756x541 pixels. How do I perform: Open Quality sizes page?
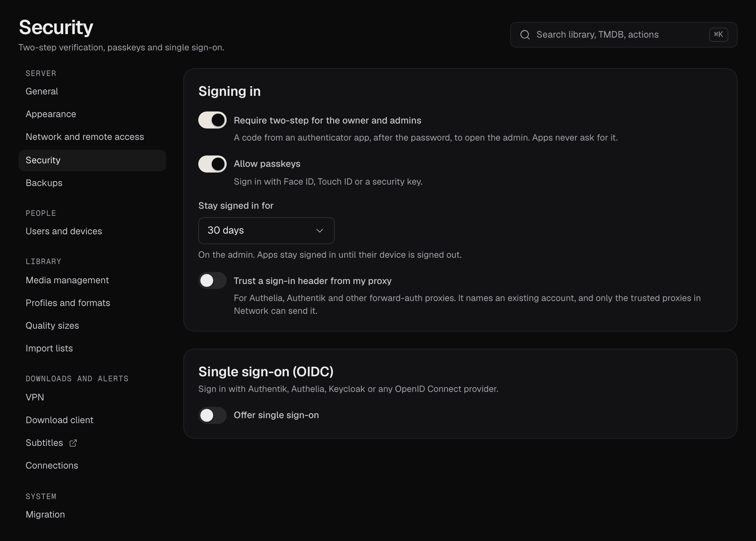coord(92,326)
